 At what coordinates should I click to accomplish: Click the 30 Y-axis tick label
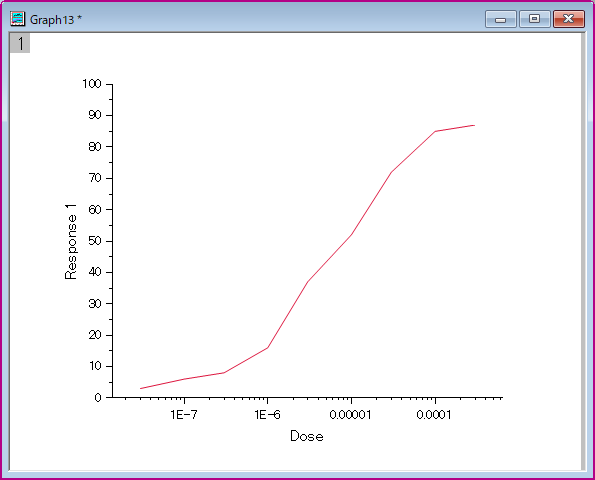tap(95, 304)
